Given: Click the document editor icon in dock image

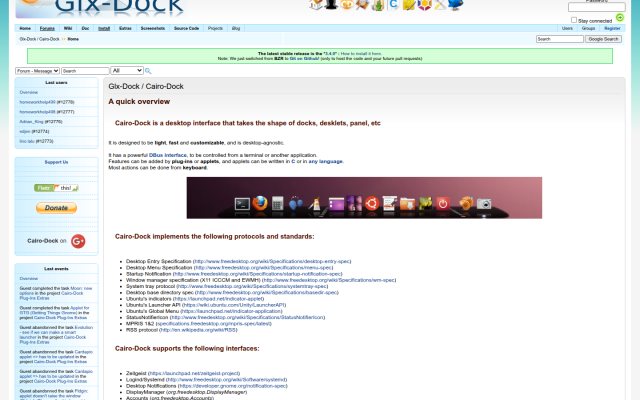Looking at the screenshot, I should coord(389,203).
